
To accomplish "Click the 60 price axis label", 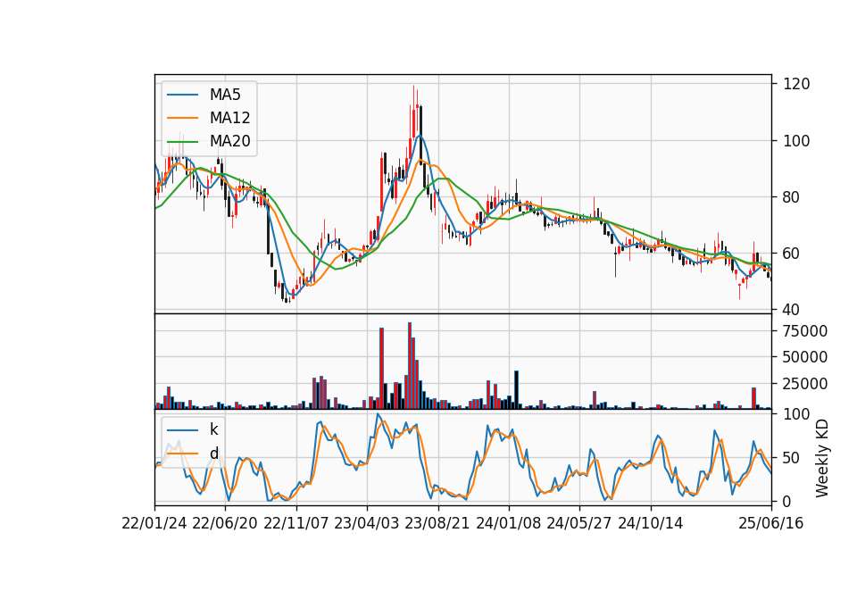I will coord(792,254).
